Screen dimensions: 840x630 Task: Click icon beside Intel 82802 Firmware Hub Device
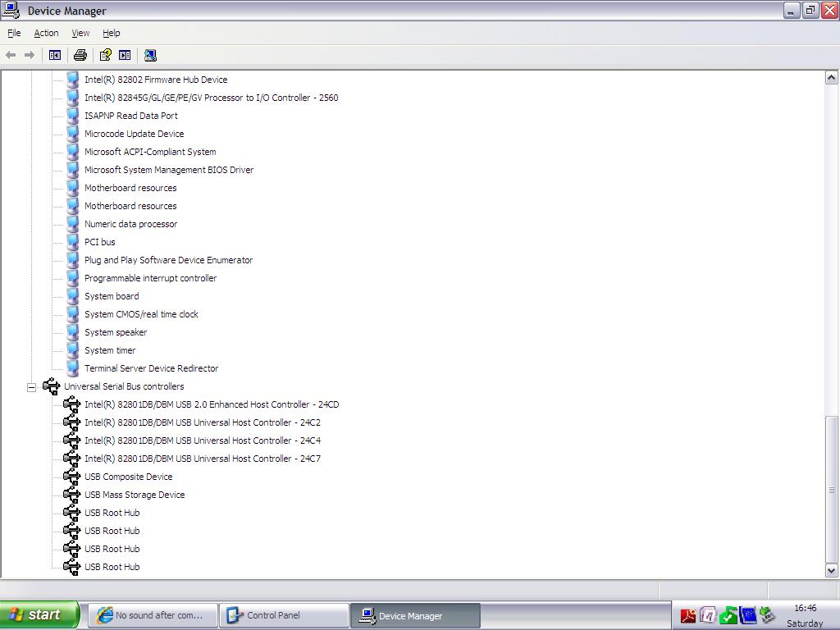(x=73, y=80)
